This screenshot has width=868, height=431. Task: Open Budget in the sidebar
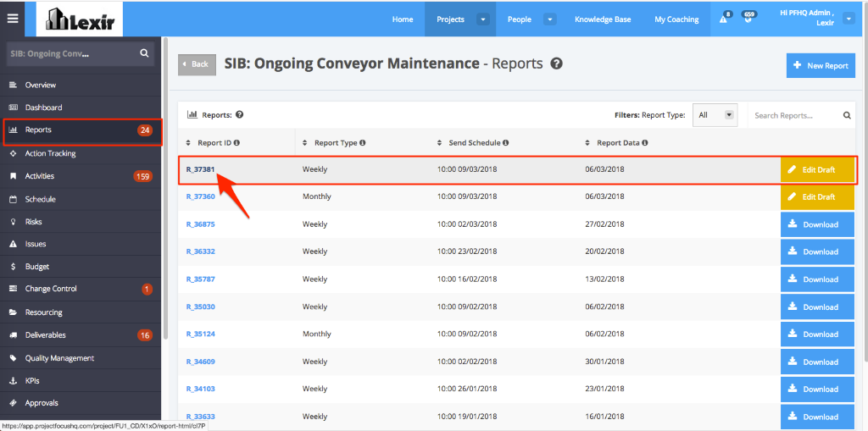(x=81, y=266)
